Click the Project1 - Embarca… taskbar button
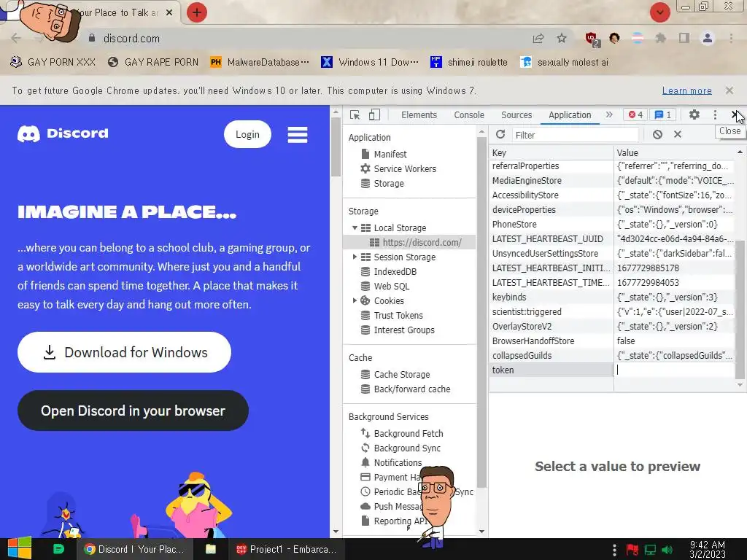Viewport: 747px width, 560px height. tap(287, 549)
